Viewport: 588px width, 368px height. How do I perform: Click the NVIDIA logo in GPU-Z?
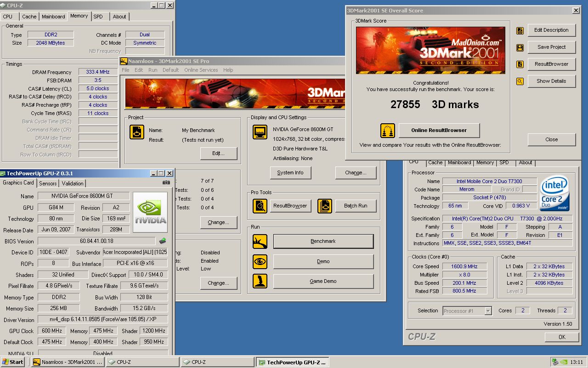150,212
